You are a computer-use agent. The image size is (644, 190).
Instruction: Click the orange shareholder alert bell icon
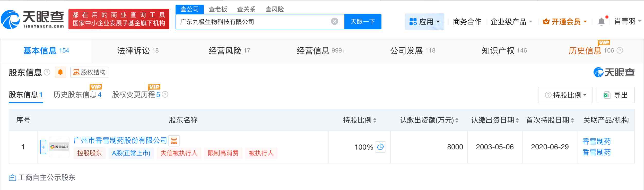pyautogui.click(x=60, y=72)
